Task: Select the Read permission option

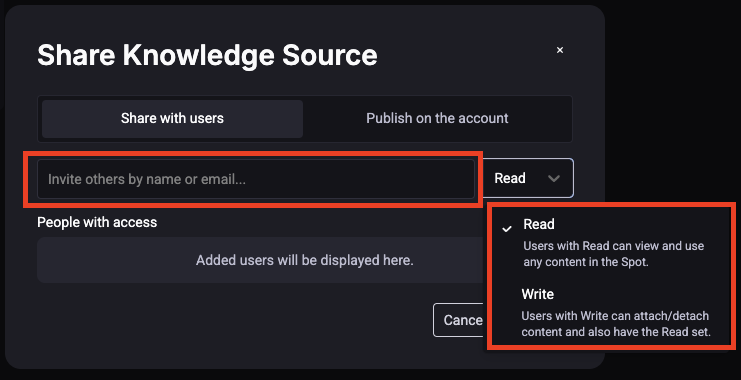Action: 611,242
